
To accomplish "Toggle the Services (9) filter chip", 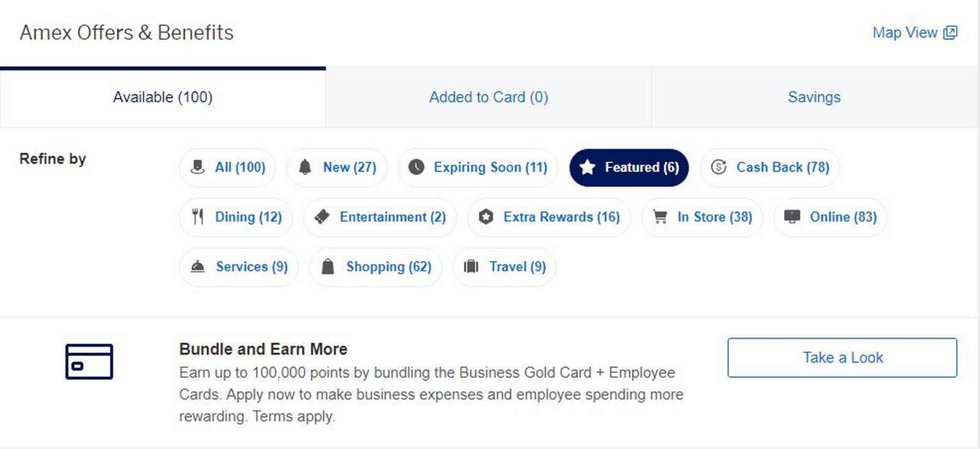I will click(x=239, y=266).
